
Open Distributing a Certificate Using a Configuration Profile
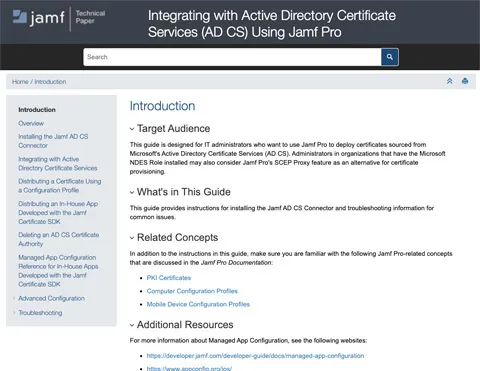click(60, 186)
